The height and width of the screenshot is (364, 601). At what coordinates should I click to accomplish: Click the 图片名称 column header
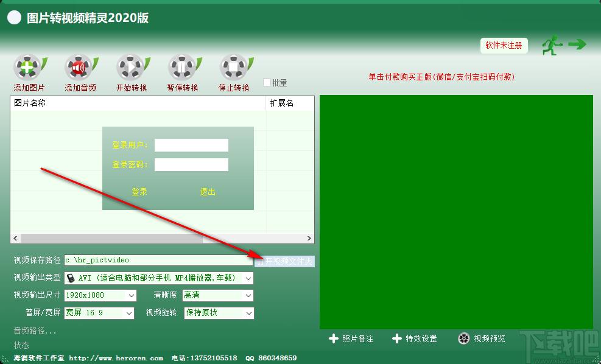(x=138, y=103)
